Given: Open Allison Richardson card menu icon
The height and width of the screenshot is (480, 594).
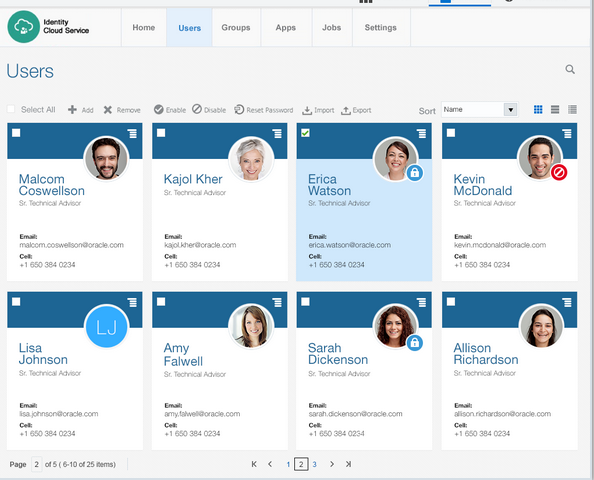Looking at the screenshot, I should [567, 302].
